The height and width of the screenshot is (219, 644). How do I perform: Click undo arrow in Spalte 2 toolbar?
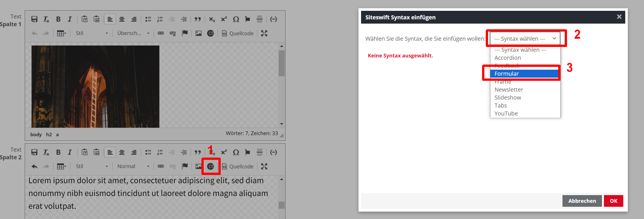point(34,166)
